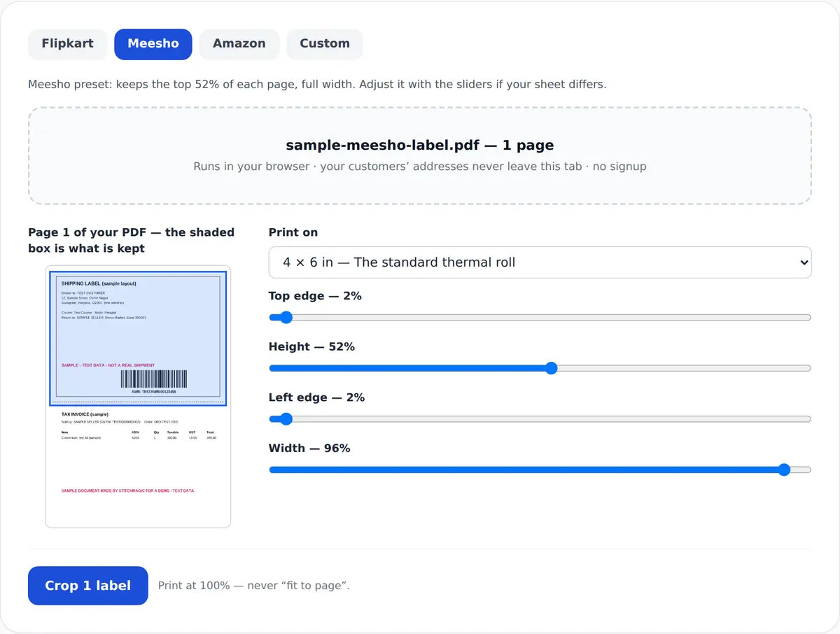Choose the Amazon preset tab
This screenshot has width=840, height=634.
tap(239, 43)
